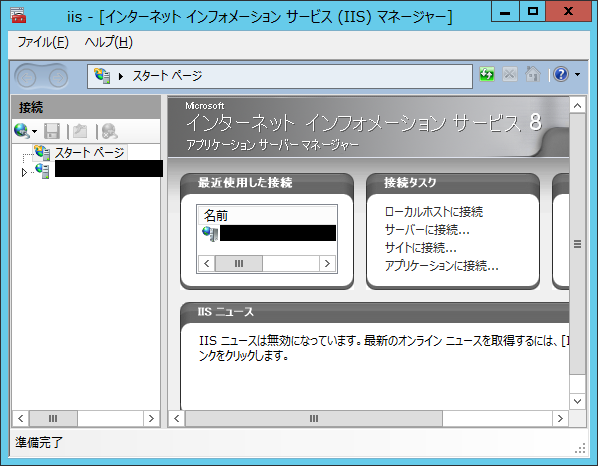Click the address bar path field

point(280,76)
